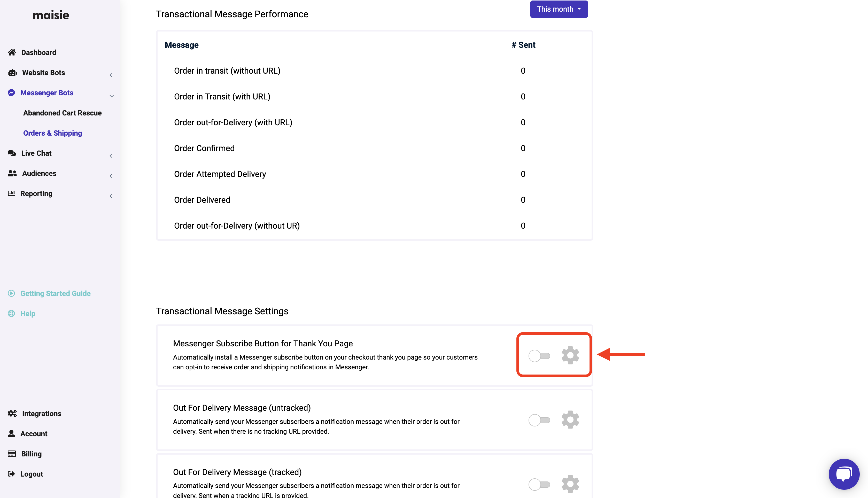This screenshot has height=498, width=868.
Task: Collapse the Messenger Bots section
Action: point(112,96)
